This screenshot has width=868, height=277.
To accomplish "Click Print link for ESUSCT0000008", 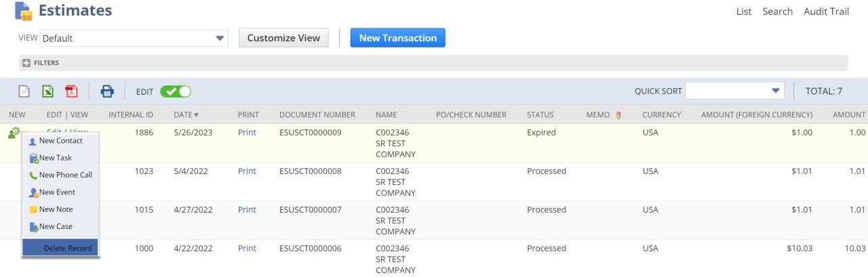I will click(247, 171).
